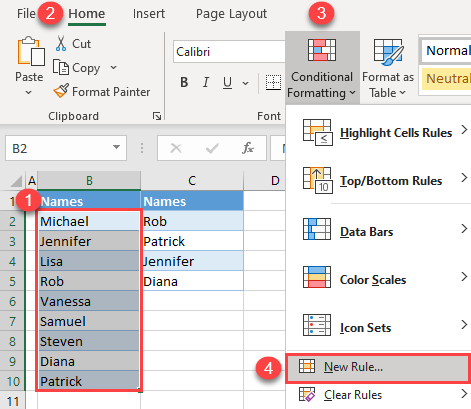Click the Cancel X formula bar icon
This screenshot has height=409, width=471.
point(176,148)
